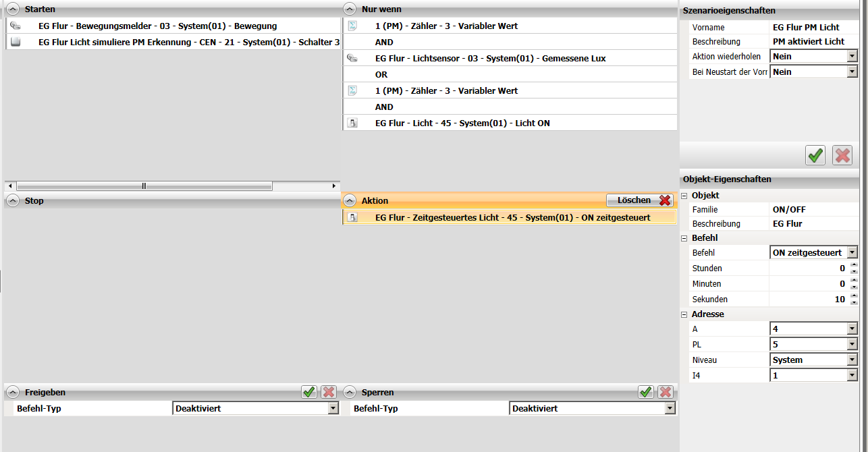This screenshot has width=868, height=452.
Task: Select the EG Flur Zeitgesteuertes Licht action
Action: click(x=510, y=217)
